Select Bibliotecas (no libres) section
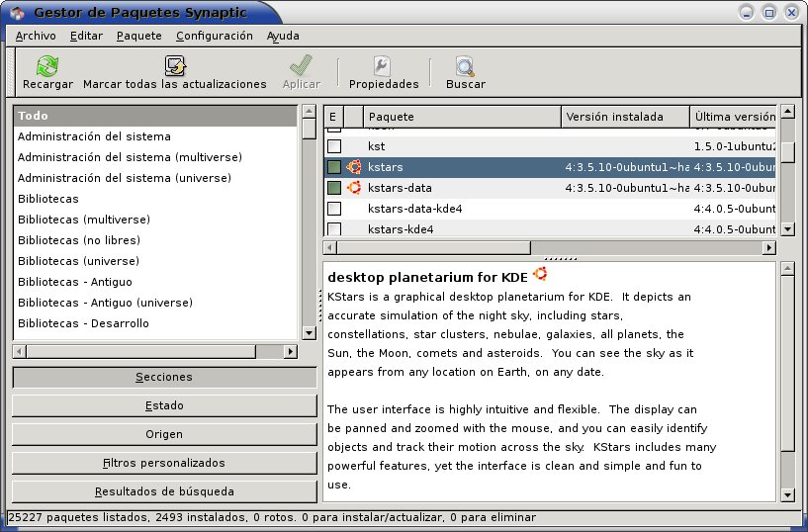 155,240
